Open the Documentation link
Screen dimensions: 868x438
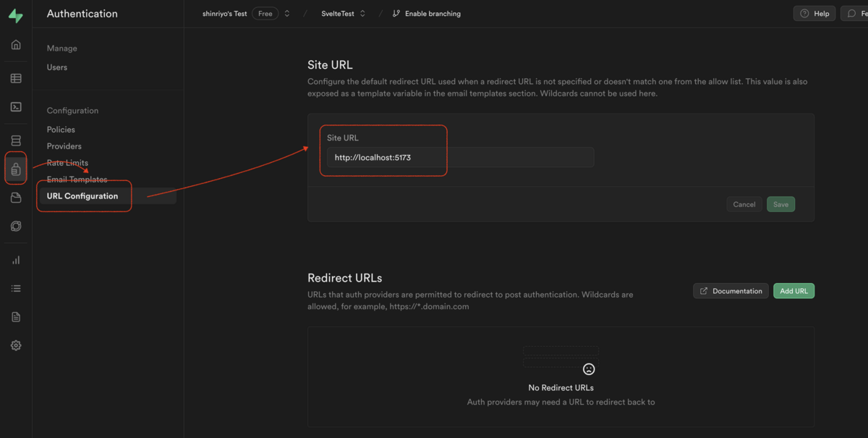coord(731,291)
